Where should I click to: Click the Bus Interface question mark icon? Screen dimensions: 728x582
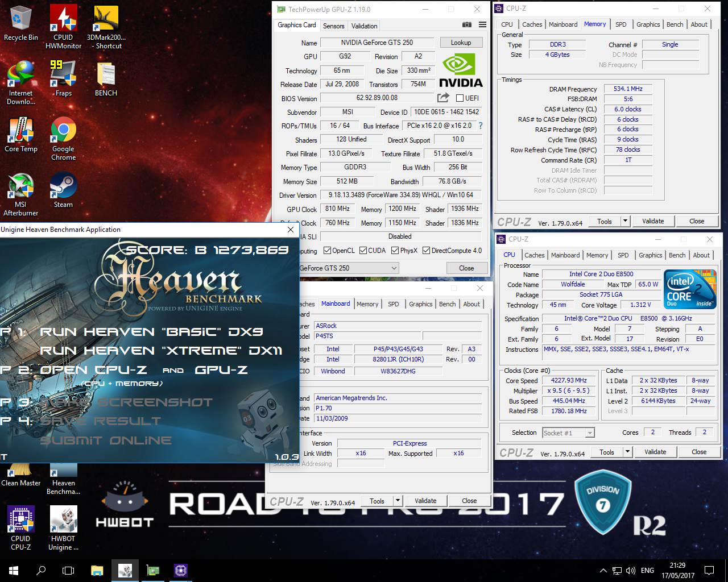coord(481,126)
